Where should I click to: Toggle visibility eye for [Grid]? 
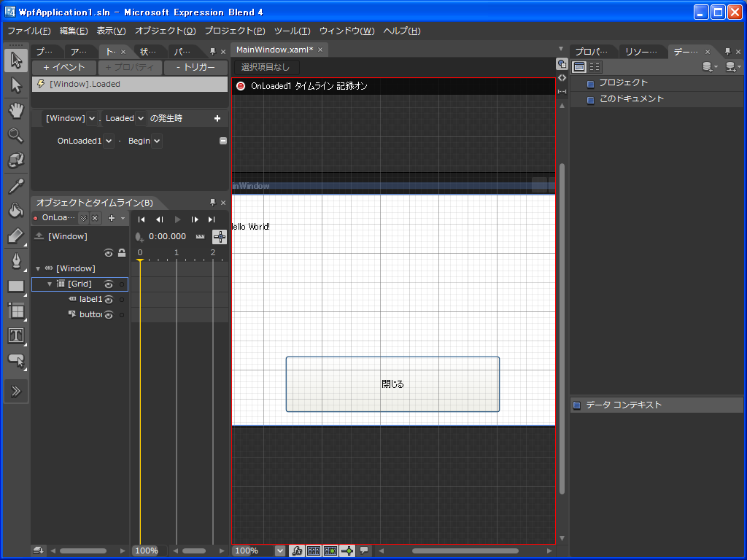click(x=109, y=284)
